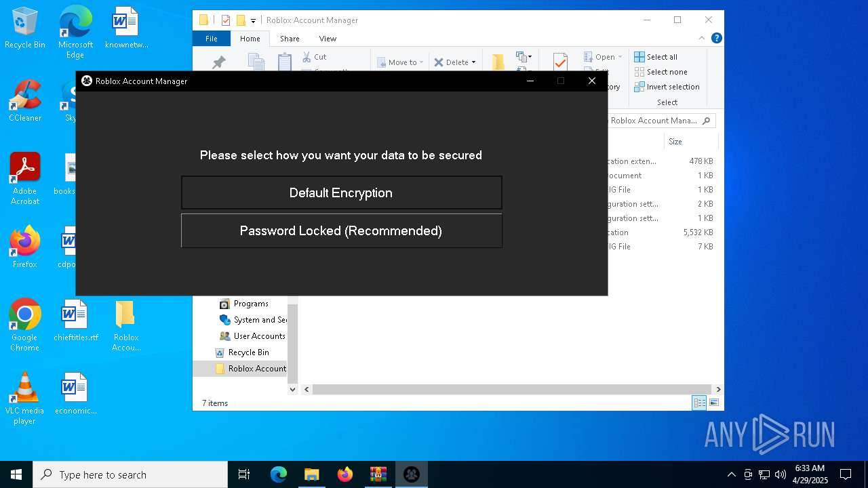The height and width of the screenshot is (488, 868).
Task: Collapse the Explorer ribbon chevron
Action: click(702, 39)
